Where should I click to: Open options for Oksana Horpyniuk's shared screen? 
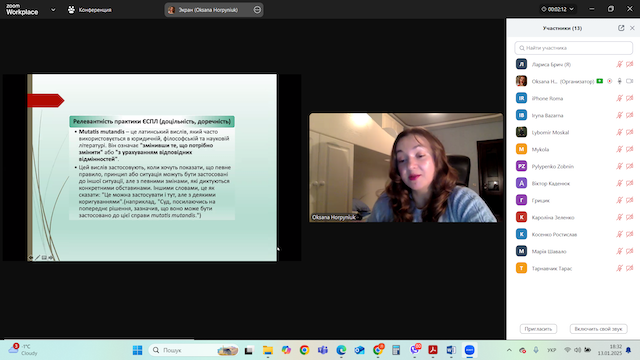[x=257, y=9]
